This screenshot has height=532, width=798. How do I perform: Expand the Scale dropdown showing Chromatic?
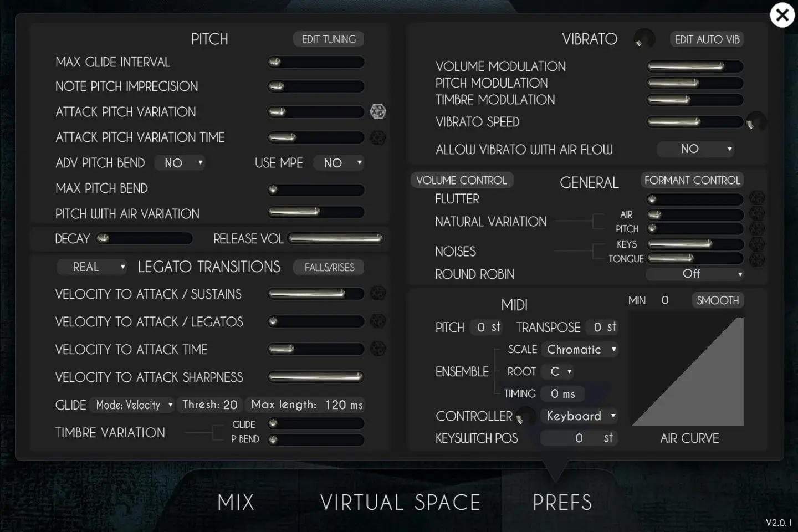click(581, 350)
